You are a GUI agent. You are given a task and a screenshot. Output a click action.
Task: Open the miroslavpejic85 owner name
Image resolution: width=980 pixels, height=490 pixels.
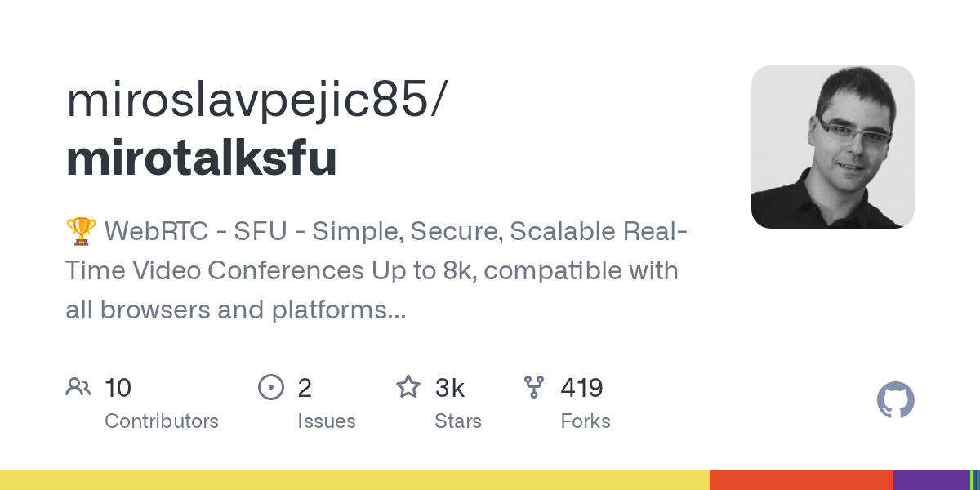point(256,100)
